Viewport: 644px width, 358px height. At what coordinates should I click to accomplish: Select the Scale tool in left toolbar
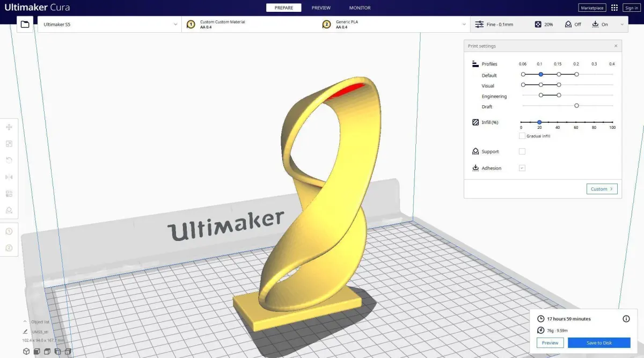9,144
